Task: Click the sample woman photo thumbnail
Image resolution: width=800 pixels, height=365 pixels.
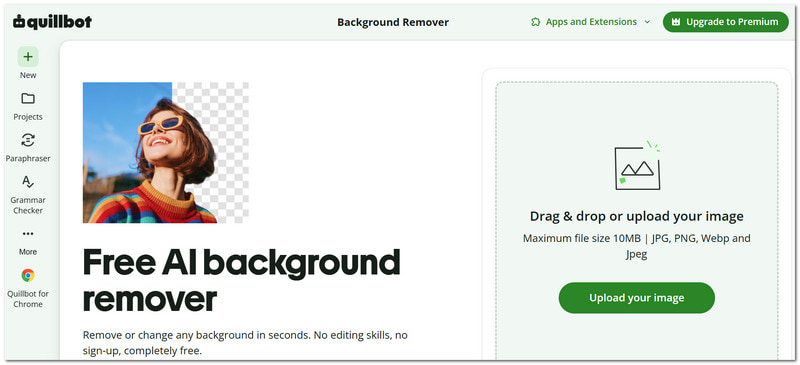Action: click(x=166, y=153)
